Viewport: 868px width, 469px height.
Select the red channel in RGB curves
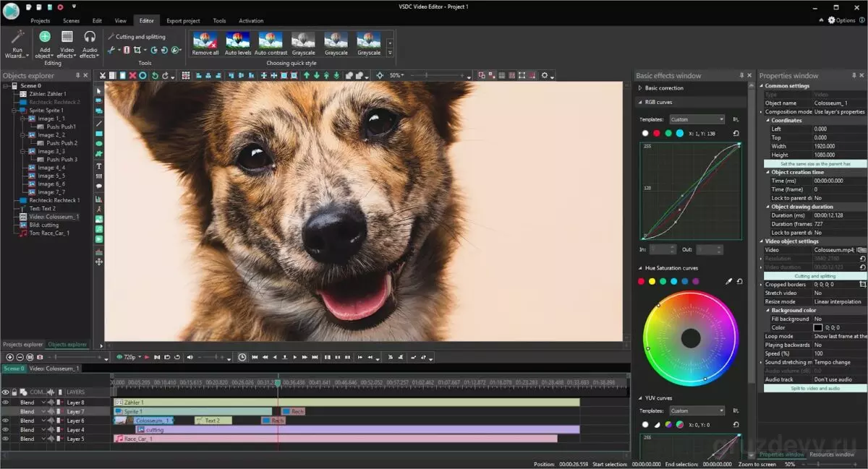(x=657, y=134)
